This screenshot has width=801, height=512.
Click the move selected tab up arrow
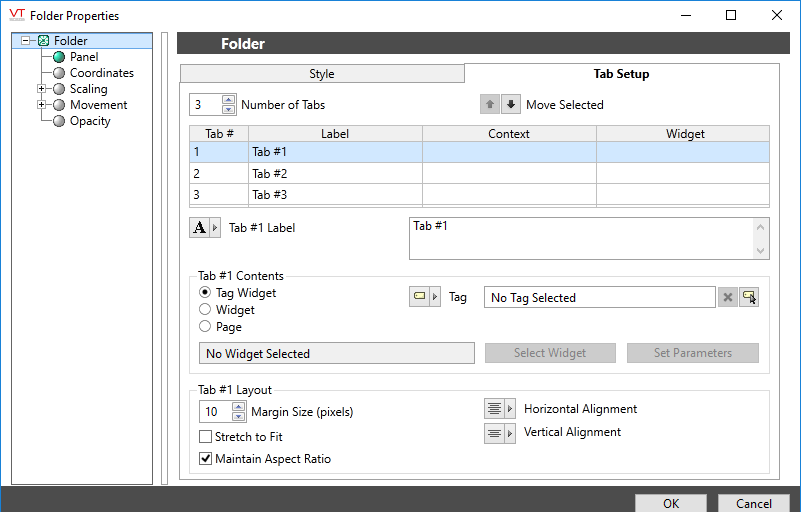[491, 104]
